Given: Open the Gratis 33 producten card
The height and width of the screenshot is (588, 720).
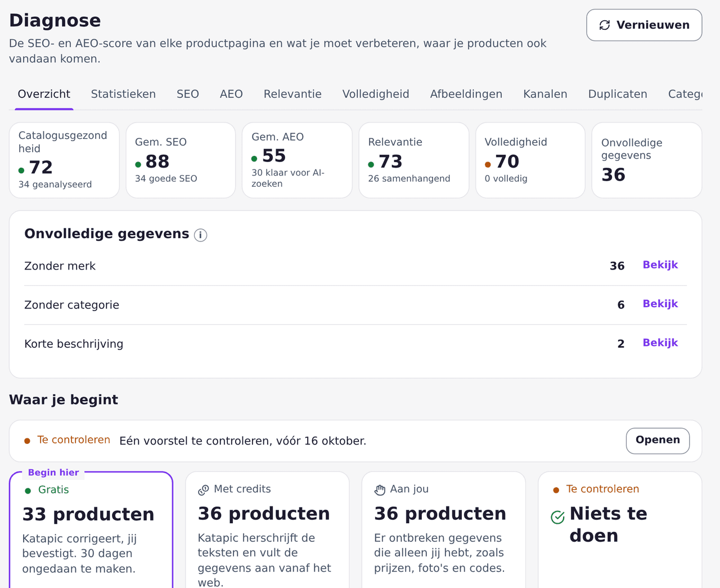Looking at the screenshot, I should pos(91,529).
